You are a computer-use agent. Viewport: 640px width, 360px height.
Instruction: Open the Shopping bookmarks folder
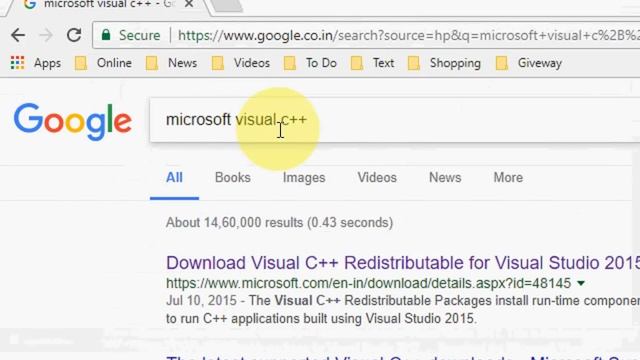pos(444,63)
